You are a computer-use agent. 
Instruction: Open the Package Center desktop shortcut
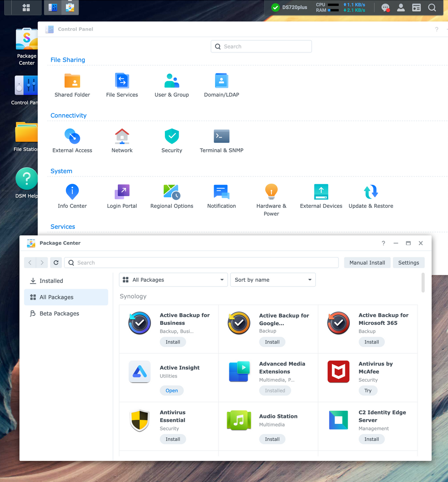coord(27,46)
